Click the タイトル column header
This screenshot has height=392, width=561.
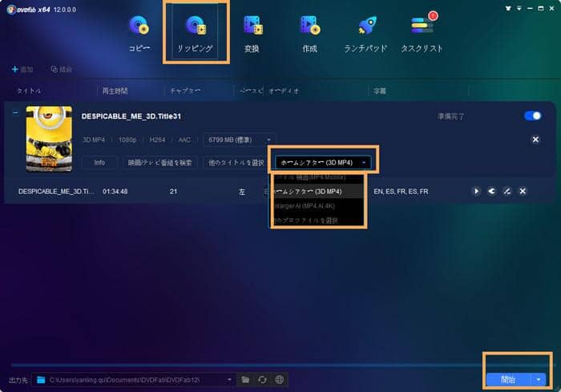[x=29, y=91]
